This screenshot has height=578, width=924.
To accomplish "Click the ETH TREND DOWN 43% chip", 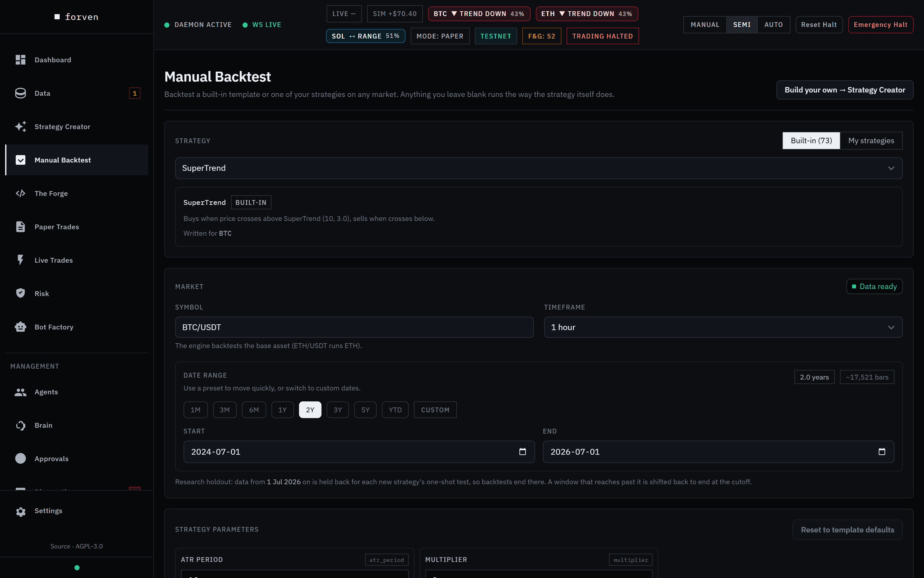I will click(586, 14).
